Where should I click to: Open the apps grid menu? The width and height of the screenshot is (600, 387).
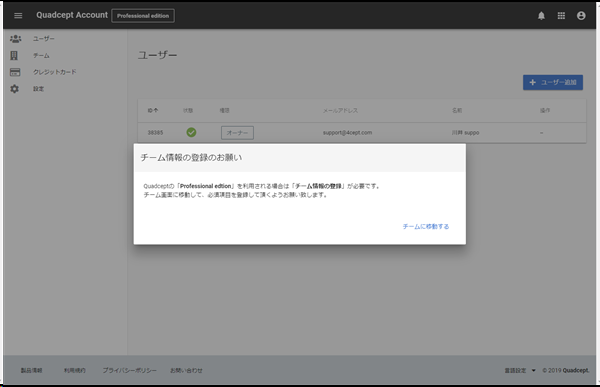coord(561,16)
